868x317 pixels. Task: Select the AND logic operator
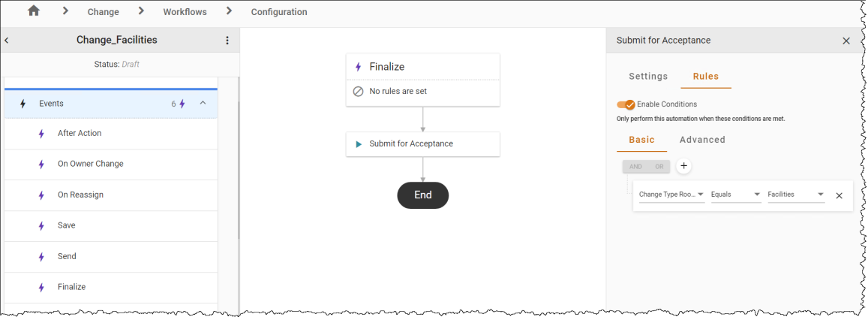(x=635, y=166)
